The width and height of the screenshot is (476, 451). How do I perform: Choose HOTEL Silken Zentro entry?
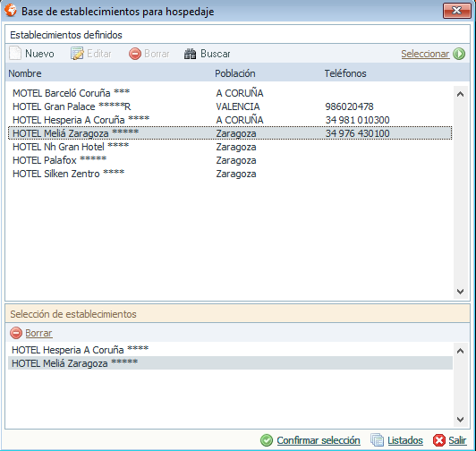[230, 174]
